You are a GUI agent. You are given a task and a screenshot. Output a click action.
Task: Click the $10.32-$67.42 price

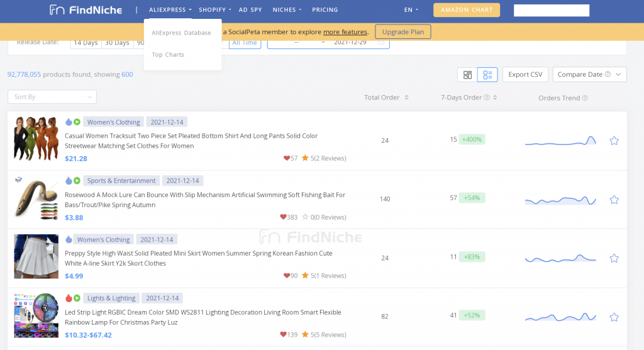pyautogui.click(x=88, y=335)
